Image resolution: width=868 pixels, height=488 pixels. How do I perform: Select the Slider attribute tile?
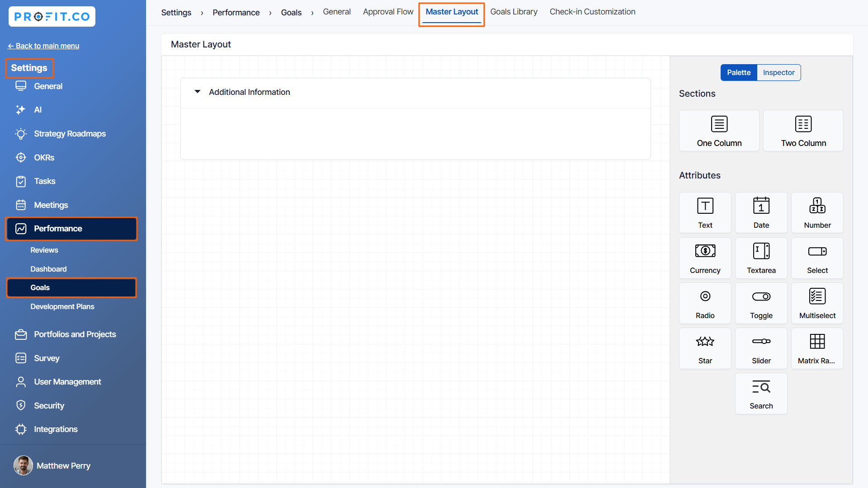761,348
